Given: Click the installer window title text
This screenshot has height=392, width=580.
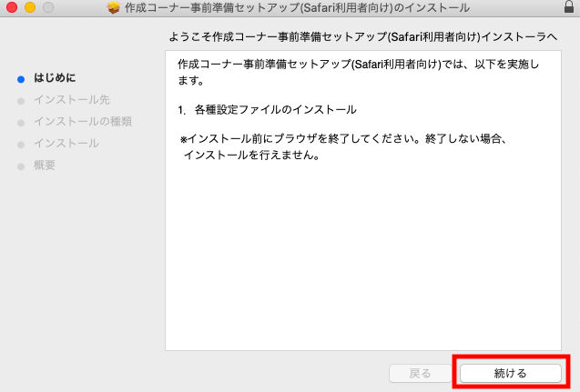Looking at the screenshot, I should coord(297,7).
